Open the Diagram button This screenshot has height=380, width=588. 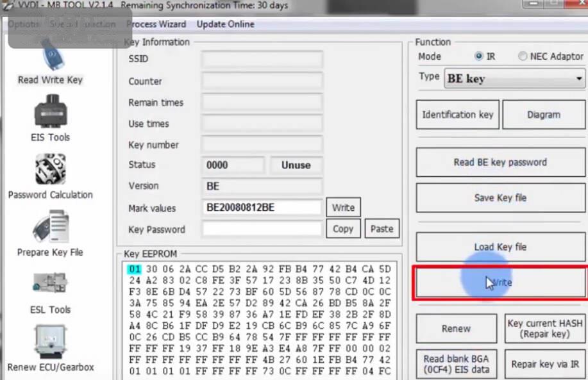click(x=544, y=115)
